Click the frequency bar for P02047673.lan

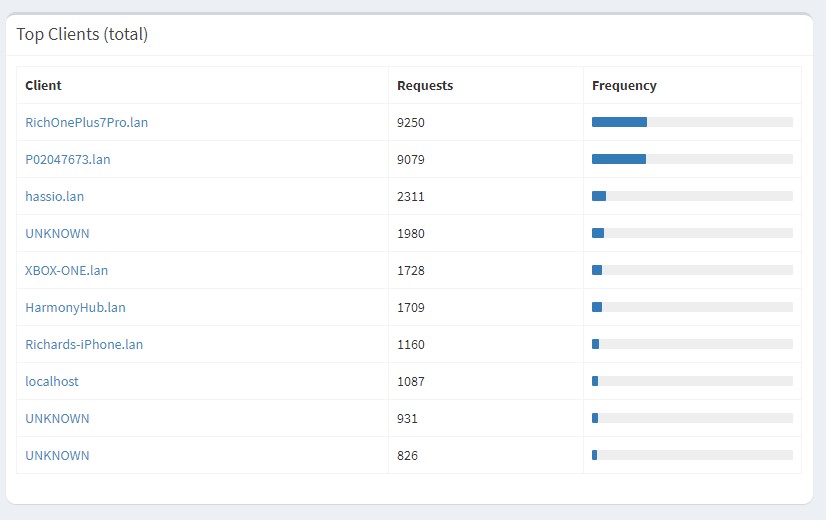(692, 159)
